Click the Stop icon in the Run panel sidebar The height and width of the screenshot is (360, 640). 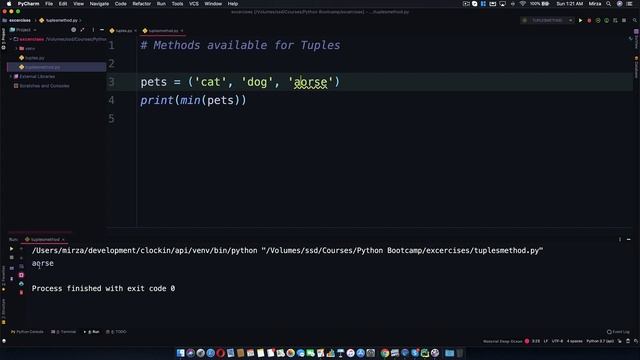[x=11, y=258]
